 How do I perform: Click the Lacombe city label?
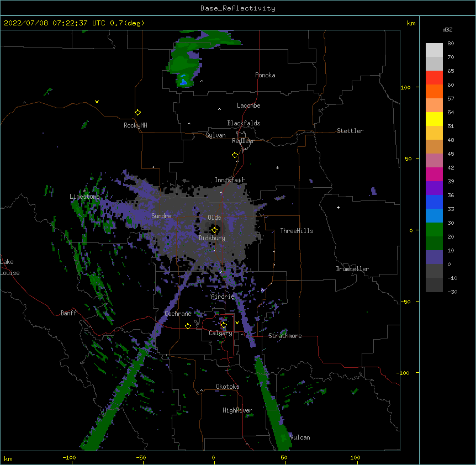point(248,105)
